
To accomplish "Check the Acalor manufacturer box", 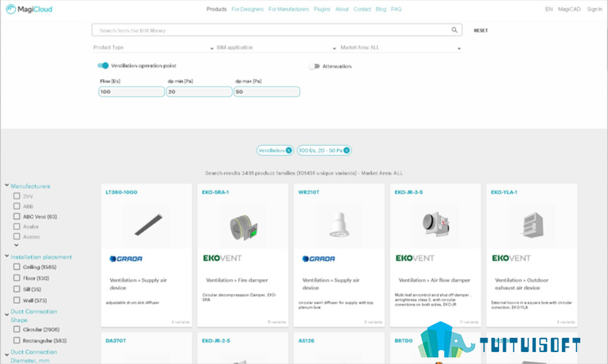I will tap(16, 227).
